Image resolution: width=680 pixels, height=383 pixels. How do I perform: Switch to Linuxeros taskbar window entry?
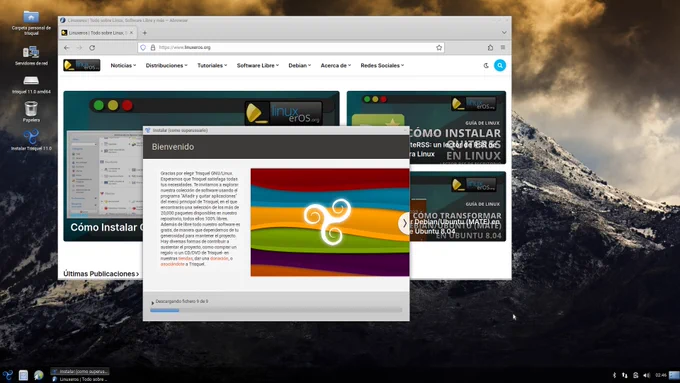coord(80,379)
